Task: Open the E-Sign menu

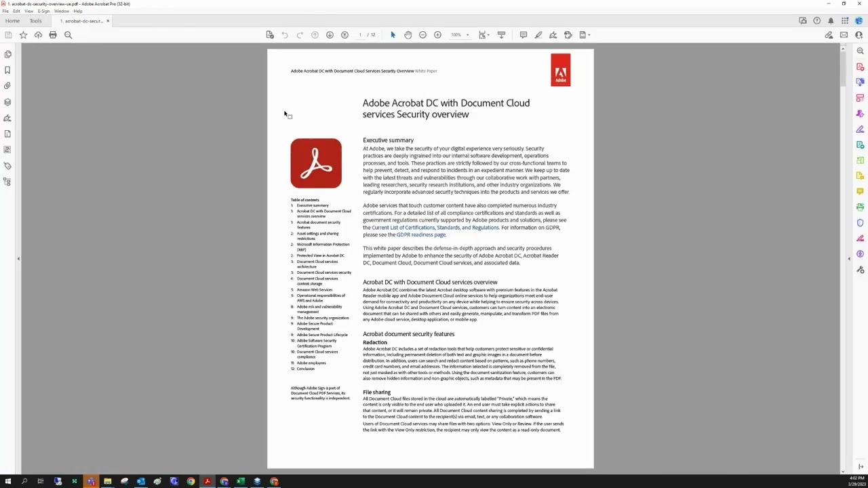Action: tap(43, 12)
